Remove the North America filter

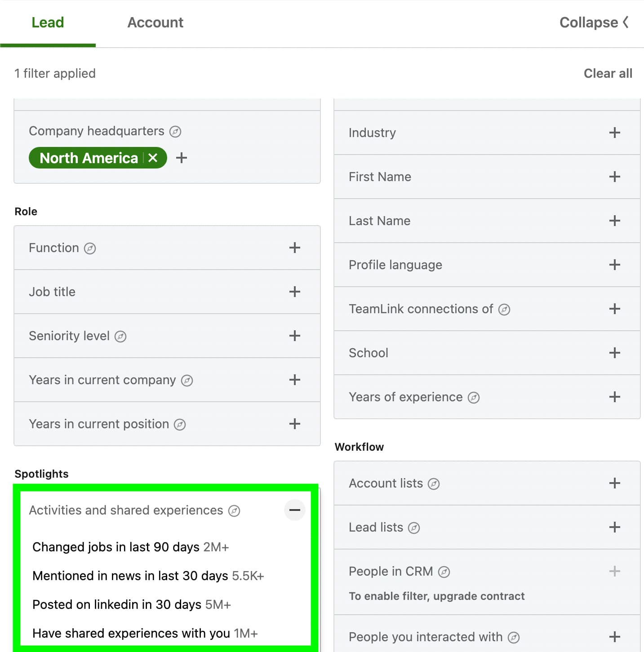153,158
